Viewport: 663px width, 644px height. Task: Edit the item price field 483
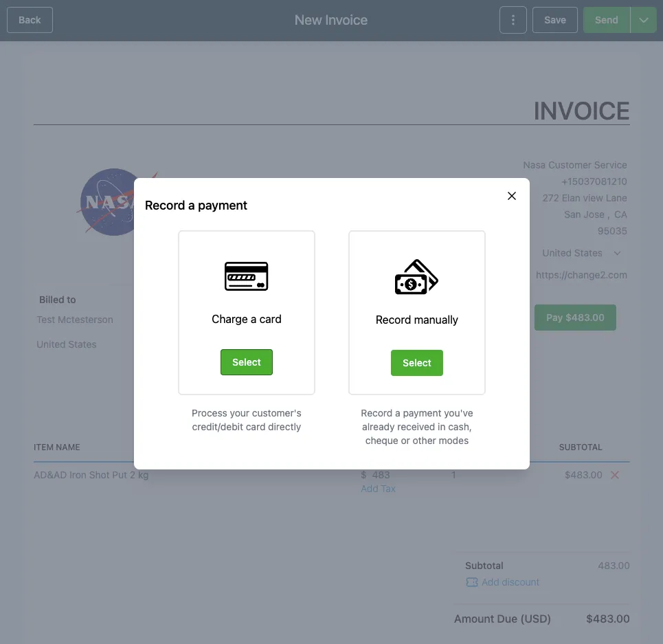(381, 475)
